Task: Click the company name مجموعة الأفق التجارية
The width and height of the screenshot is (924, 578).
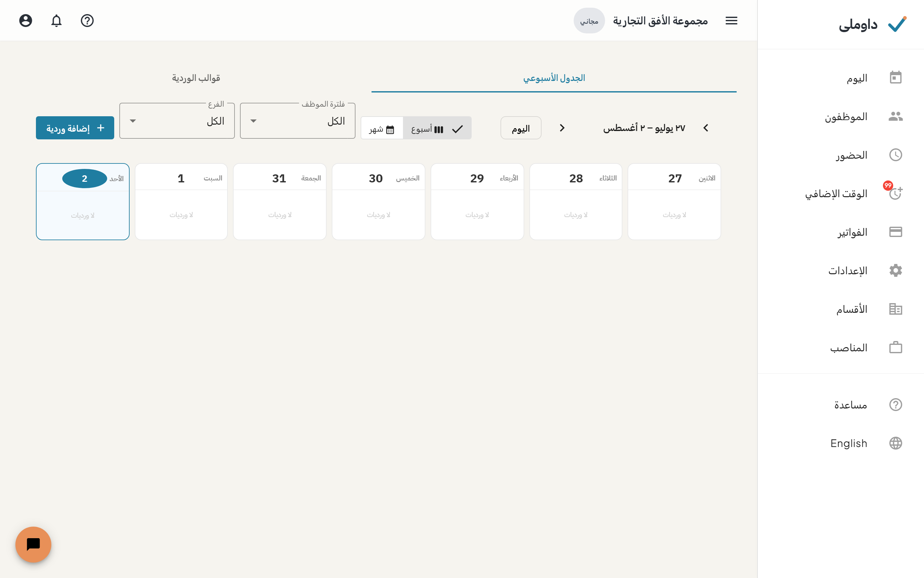Action: tap(660, 21)
